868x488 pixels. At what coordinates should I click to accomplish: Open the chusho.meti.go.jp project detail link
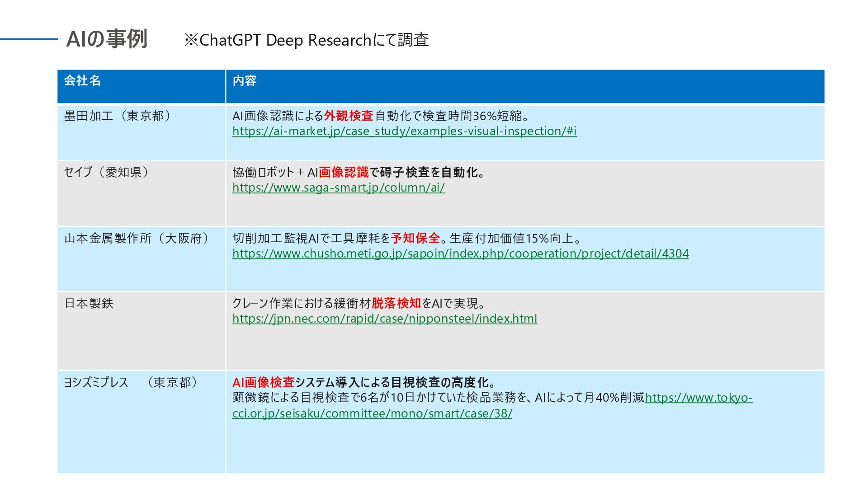pos(460,253)
